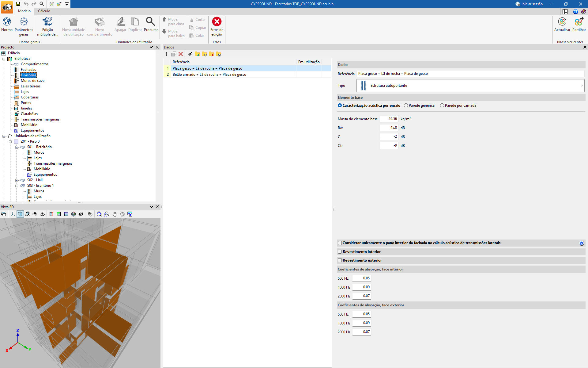Click zoom extents icon in Vista 3D toolbar
The height and width of the screenshot is (368, 588).
[99, 214]
